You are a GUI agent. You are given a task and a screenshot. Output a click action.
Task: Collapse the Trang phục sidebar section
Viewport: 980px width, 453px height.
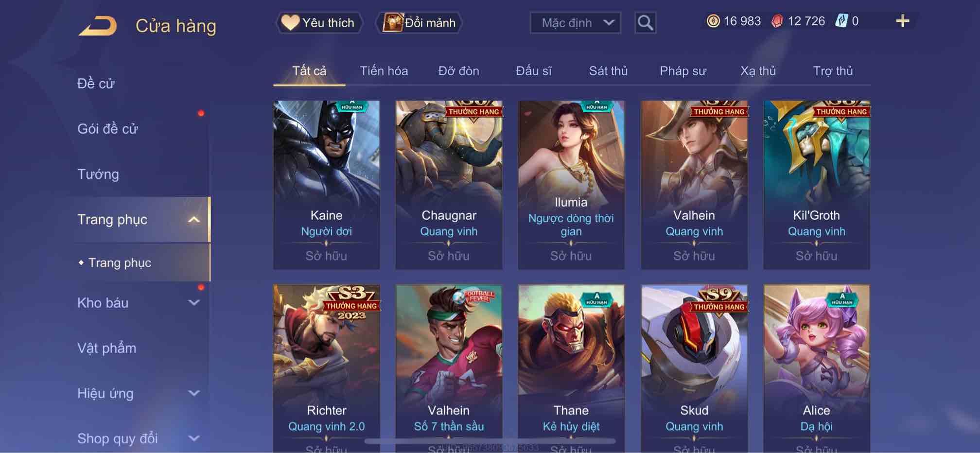click(194, 220)
